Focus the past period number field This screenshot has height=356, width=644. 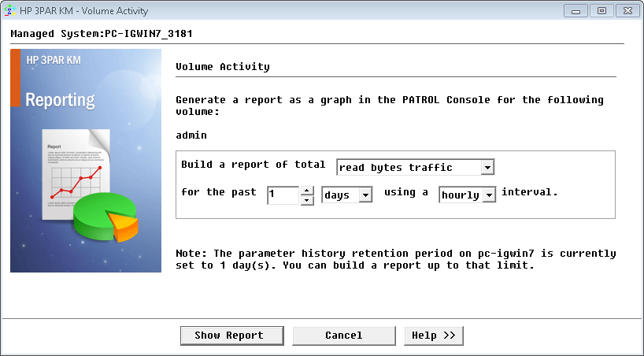pyautogui.click(x=283, y=195)
